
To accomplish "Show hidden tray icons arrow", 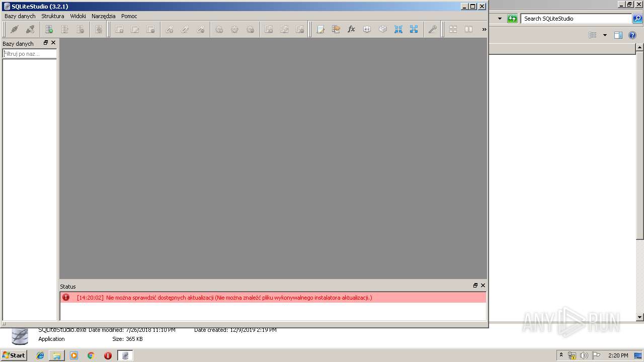I will coord(561,355).
